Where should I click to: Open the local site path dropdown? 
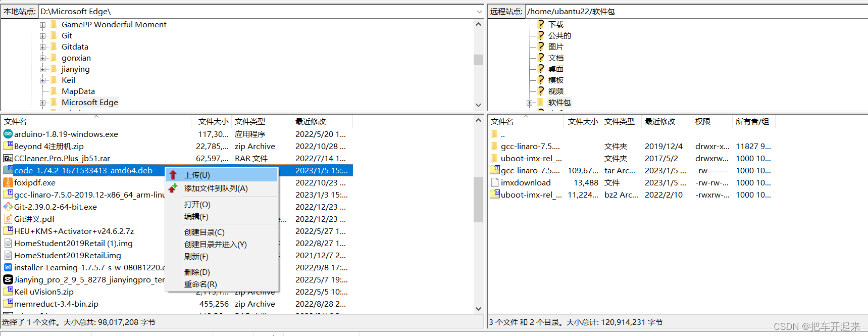click(479, 11)
